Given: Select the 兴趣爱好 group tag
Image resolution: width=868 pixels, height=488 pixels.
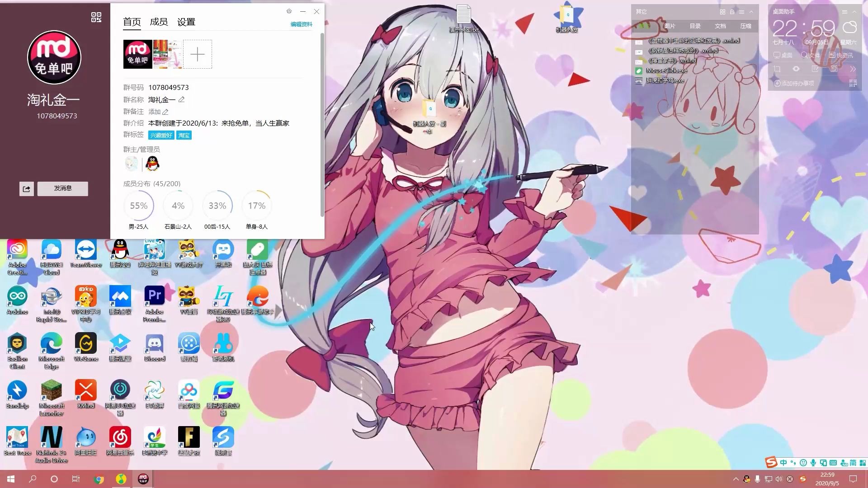Looking at the screenshot, I should [161, 135].
